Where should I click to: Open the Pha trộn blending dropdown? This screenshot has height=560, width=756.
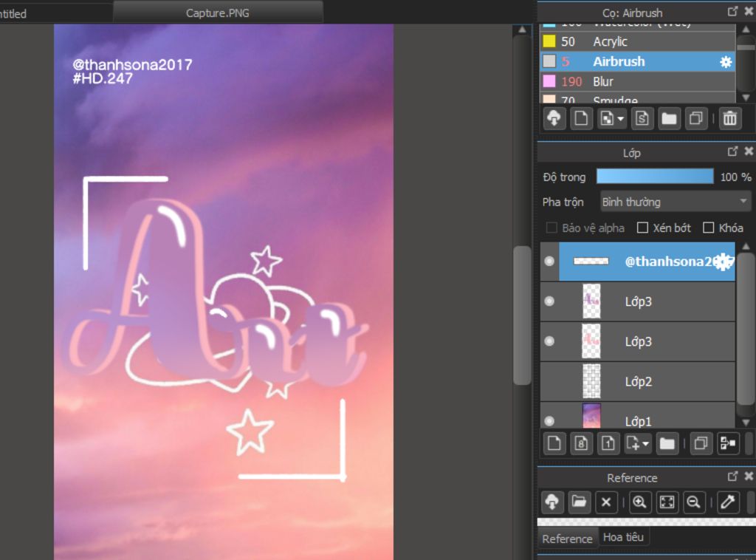point(676,202)
